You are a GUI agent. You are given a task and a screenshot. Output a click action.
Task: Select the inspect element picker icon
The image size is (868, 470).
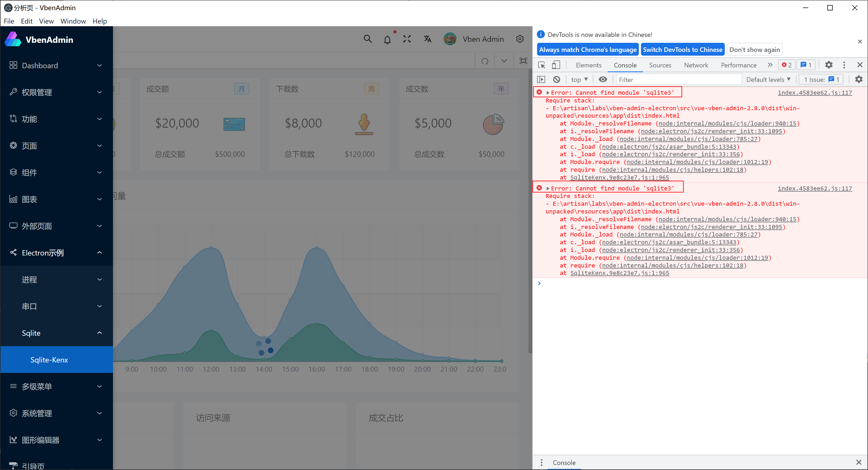tap(541, 65)
